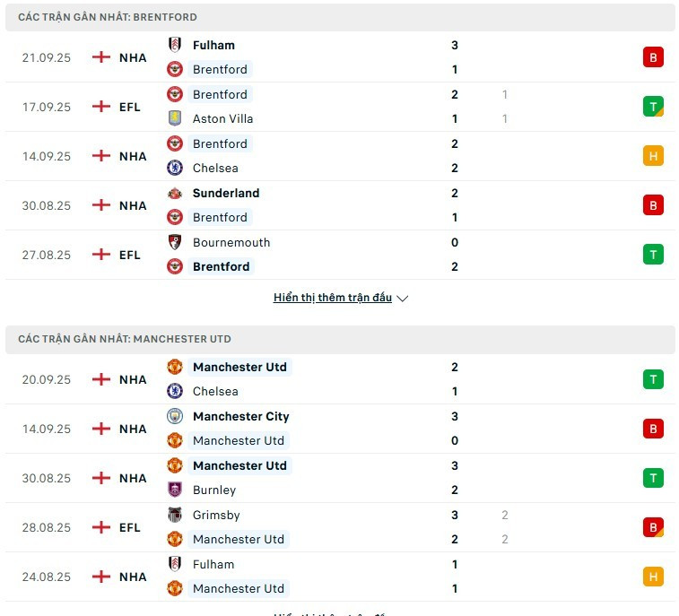Expand more Brentford matches via chevron arrow

403,299
